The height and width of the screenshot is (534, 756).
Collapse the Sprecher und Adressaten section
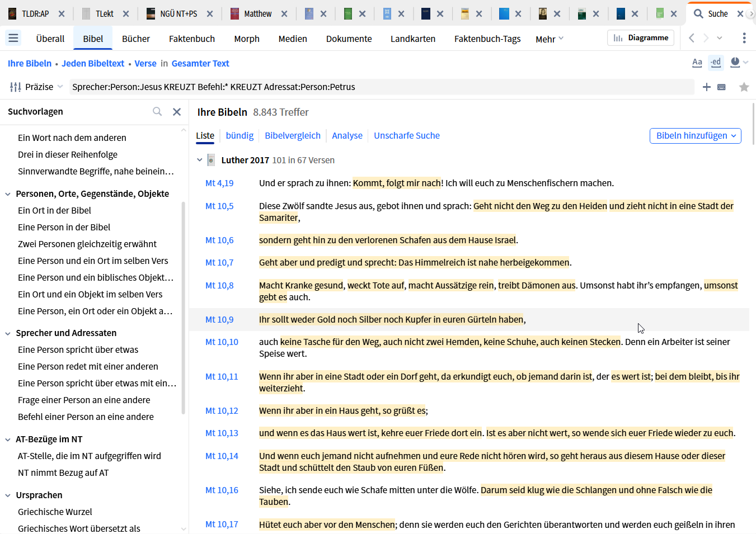pos(8,333)
